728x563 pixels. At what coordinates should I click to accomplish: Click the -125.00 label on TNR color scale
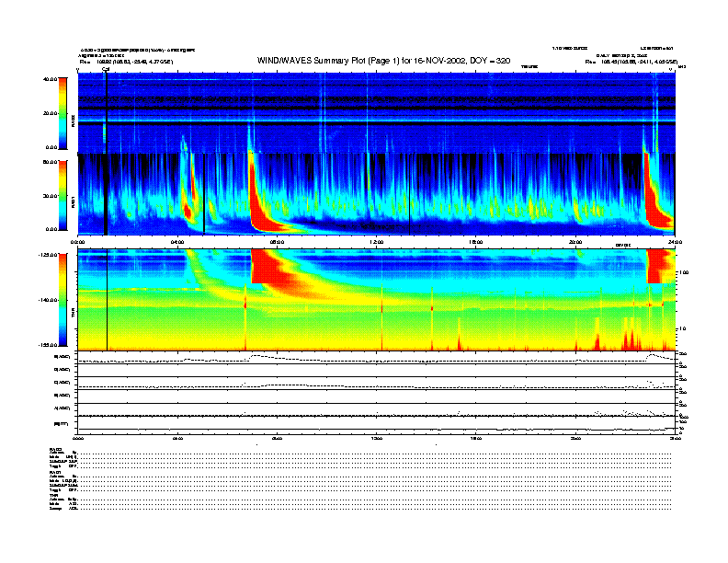(47, 255)
